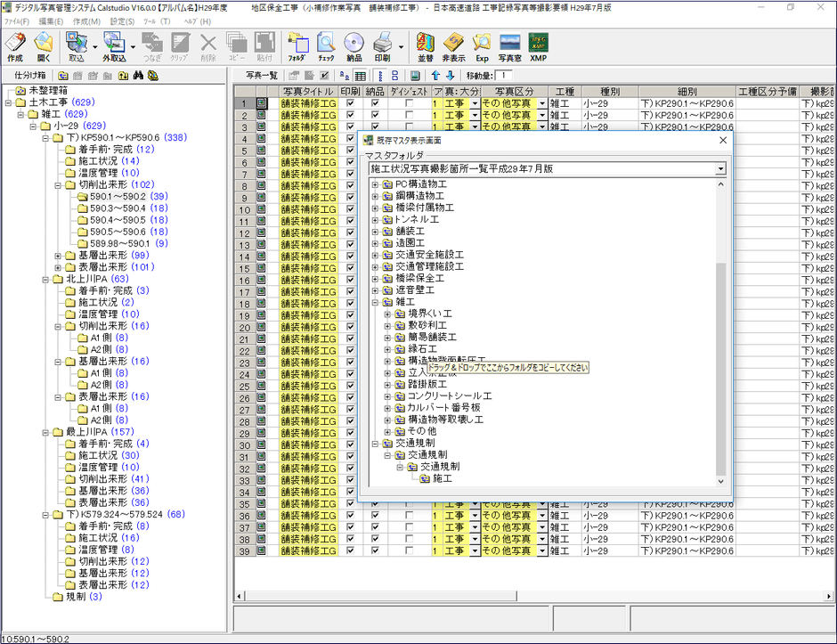Click in the 移動量 input field
837x644 pixels.
coord(504,76)
